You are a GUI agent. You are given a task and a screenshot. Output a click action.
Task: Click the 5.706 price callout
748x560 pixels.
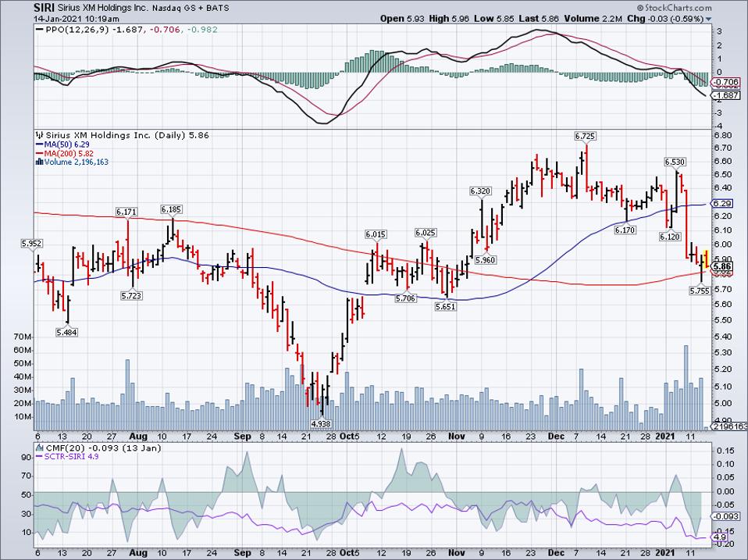(405, 298)
